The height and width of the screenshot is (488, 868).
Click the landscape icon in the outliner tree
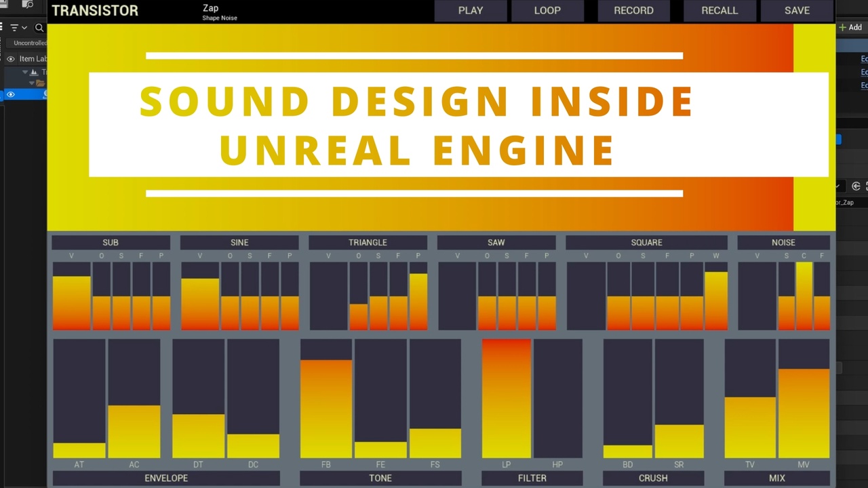click(x=34, y=72)
